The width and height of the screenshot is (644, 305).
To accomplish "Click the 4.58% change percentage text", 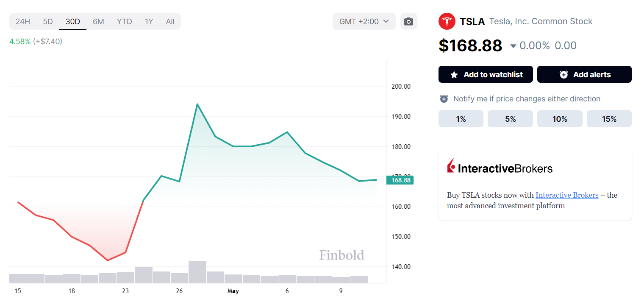I will (20, 42).
